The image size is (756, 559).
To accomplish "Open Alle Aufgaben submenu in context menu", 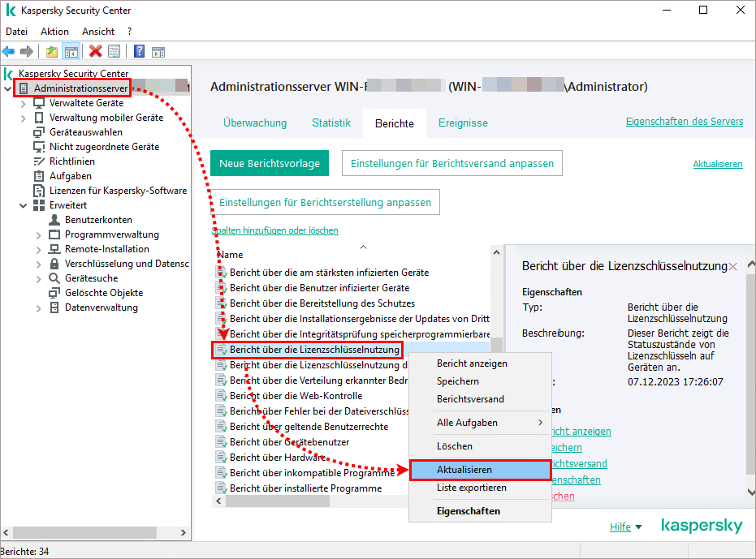I will [489, 423].
